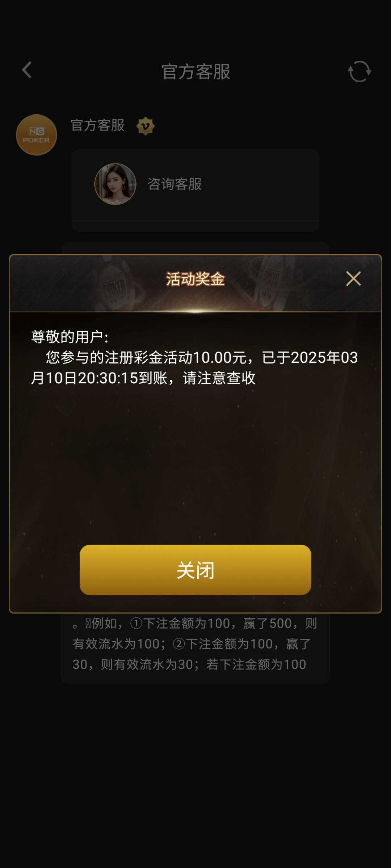
Task: Tap the 官方客服 page title
Action: [196, 72]
